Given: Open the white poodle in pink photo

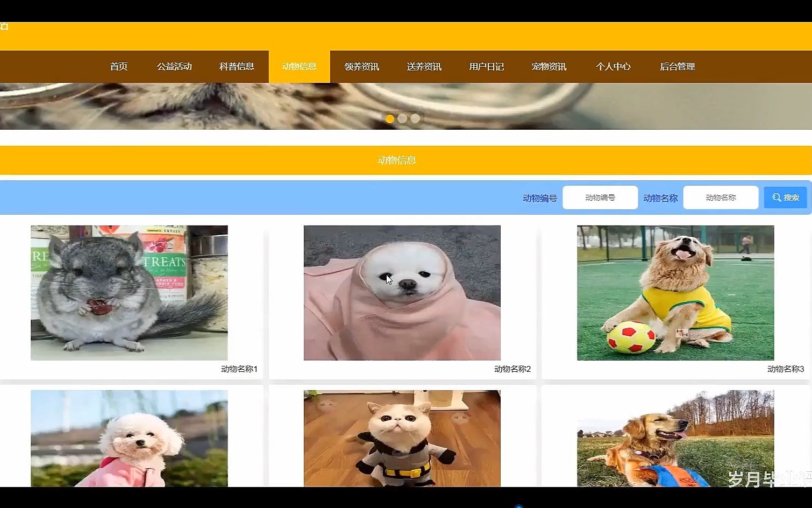Looking at the screenshot, I should 129,439.
